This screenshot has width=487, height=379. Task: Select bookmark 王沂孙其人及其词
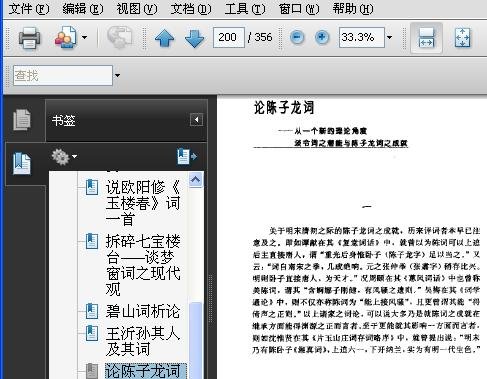143,341
